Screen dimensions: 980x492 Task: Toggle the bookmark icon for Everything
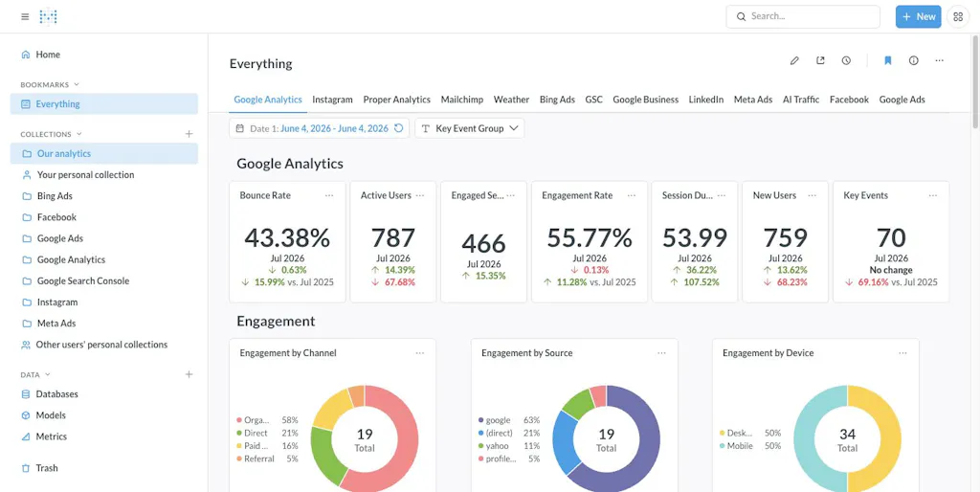pyautogui.click(x=887, y=60)
